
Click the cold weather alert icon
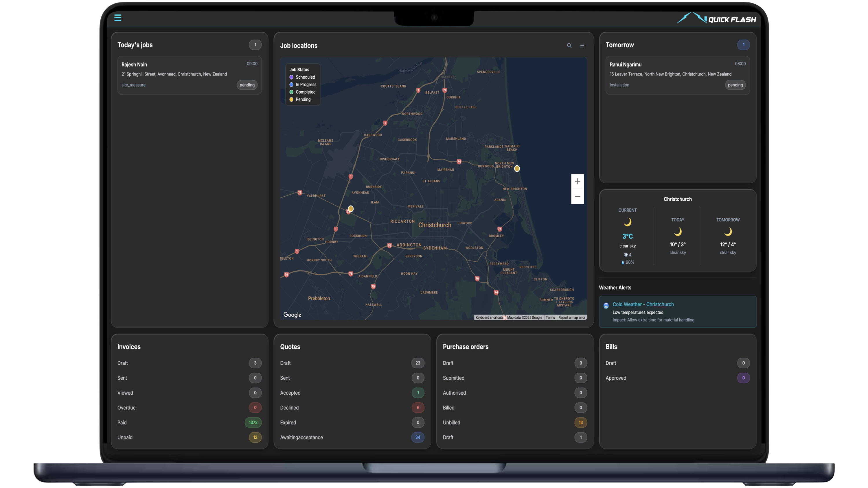coord(606,306)
